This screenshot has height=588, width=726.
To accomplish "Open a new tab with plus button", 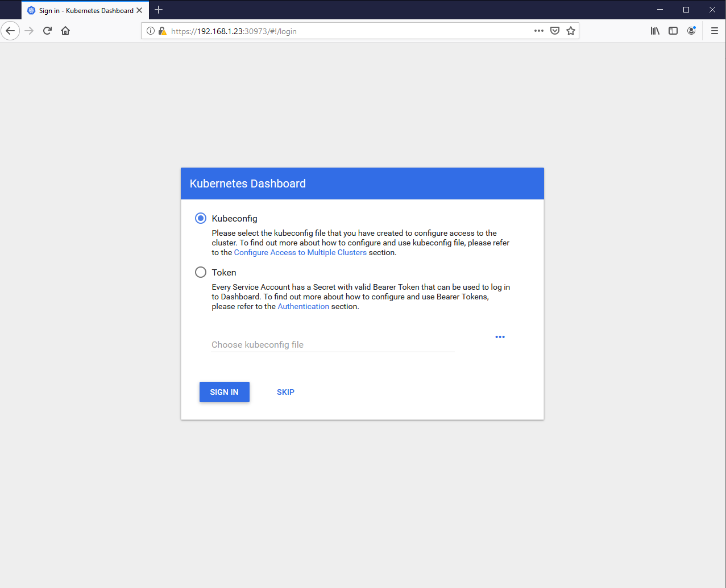I will coord(159,10).
